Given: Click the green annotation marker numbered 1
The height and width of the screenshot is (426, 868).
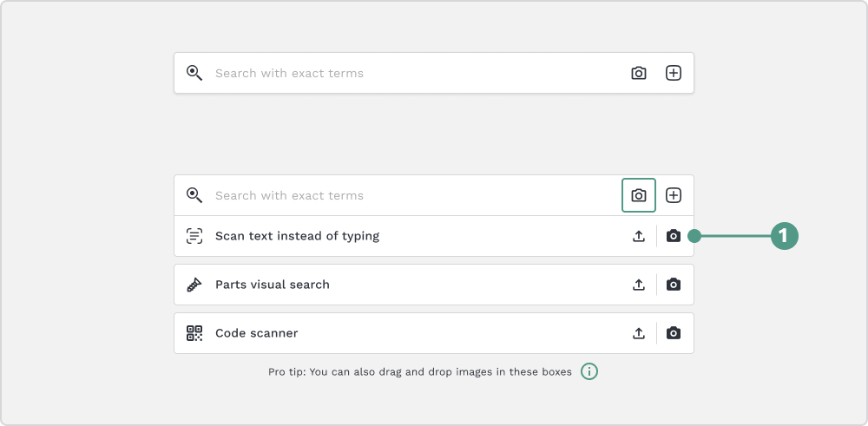Looking at the screenshot, I should pos(784,236).
